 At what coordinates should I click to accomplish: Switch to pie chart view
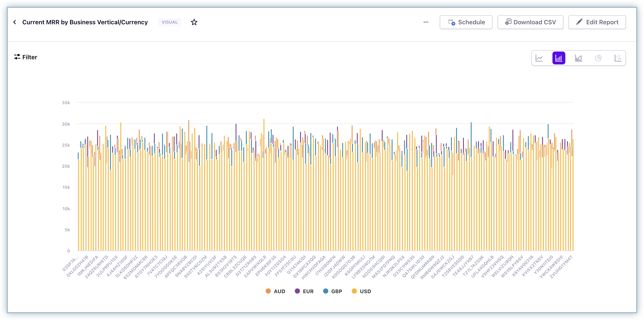[x=598, y=58]
